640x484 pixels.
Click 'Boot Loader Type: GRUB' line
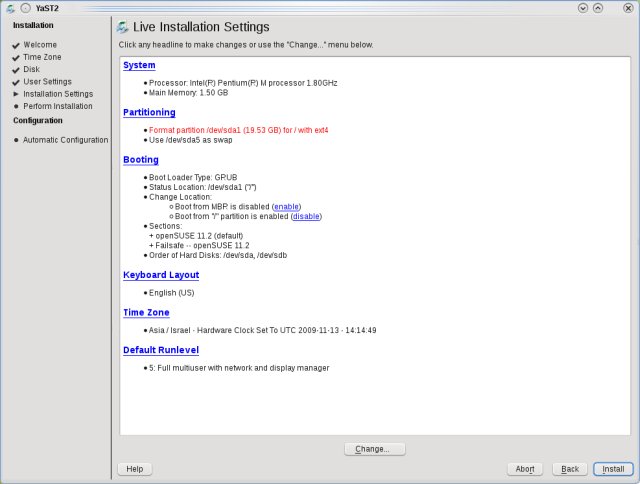point(193,178)
